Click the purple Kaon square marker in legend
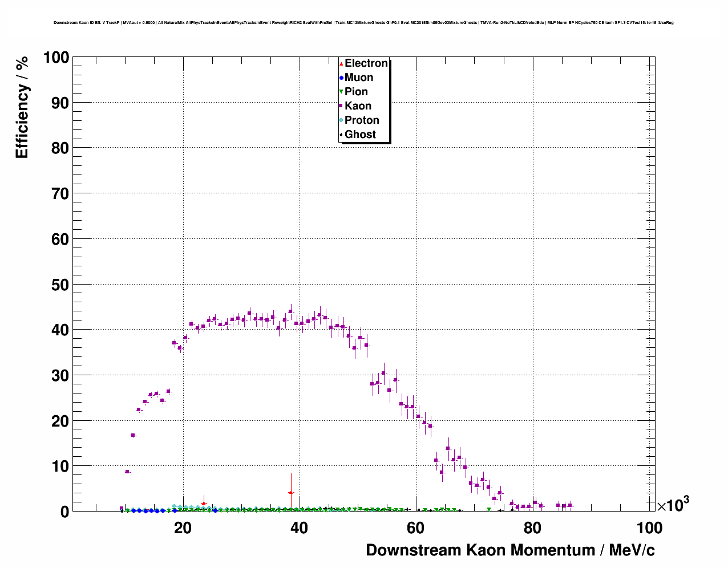Image resolution: width=728 pixels, height=568 pixels. (341, 106)
